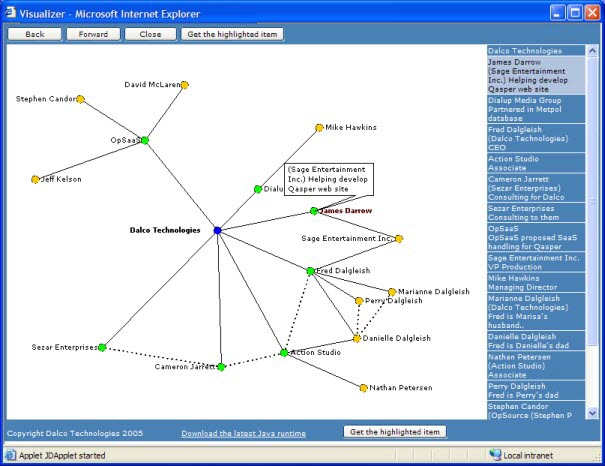The image size is (605, 466).
Task: Select the Stephen Candor yellow node
Action: (80, 99)
